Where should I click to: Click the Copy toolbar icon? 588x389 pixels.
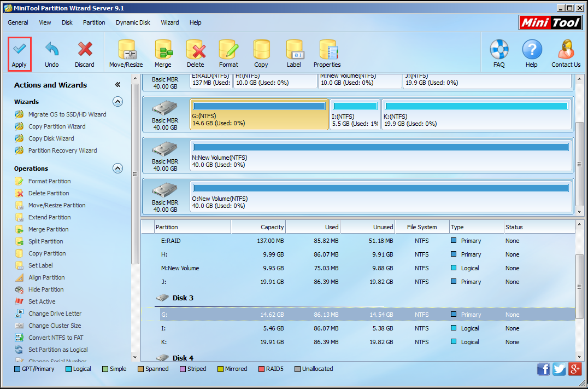click(261, 54)
